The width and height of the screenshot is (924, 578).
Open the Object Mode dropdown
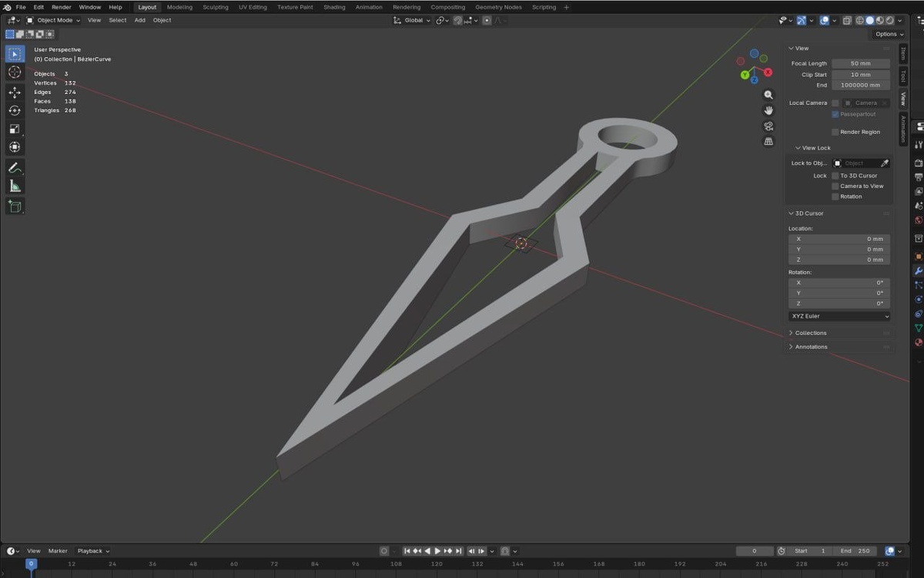[x=52, y=20]
